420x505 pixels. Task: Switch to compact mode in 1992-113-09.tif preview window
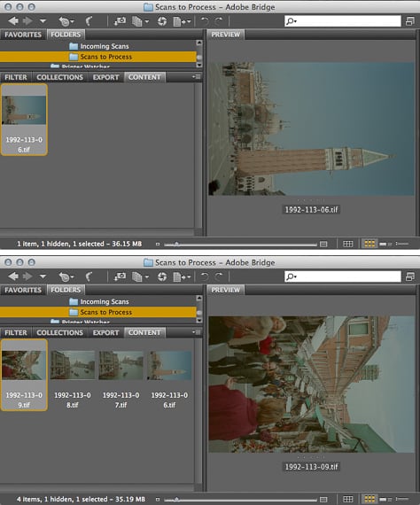(x=410, y=276)
